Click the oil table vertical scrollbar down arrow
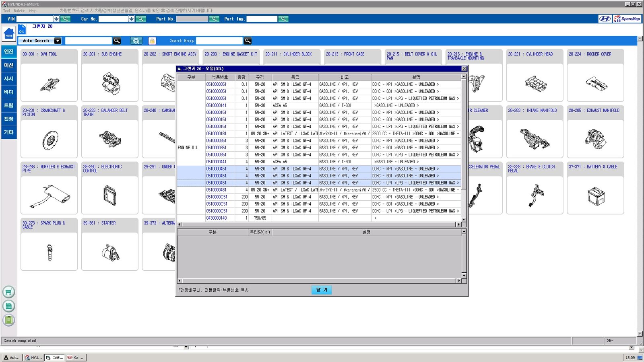644x362 pixels. point(464,219)
